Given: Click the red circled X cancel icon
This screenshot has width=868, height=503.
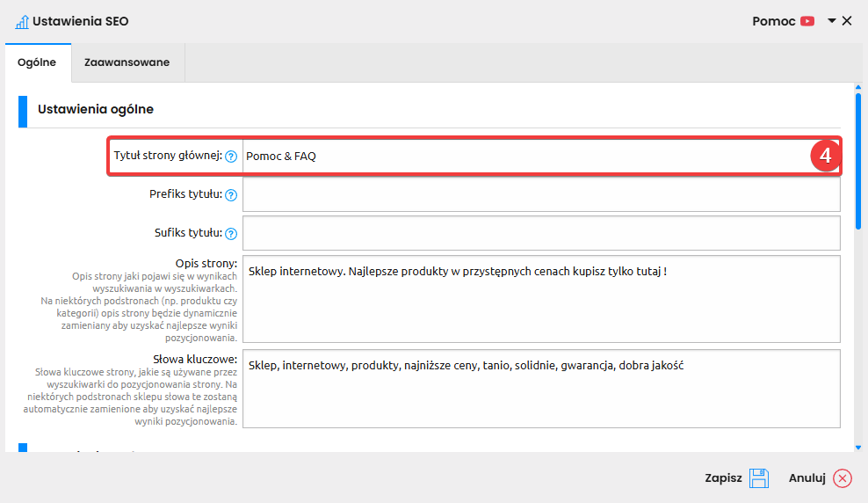Looking at the screenshot, I should click(x=843, y=478).
